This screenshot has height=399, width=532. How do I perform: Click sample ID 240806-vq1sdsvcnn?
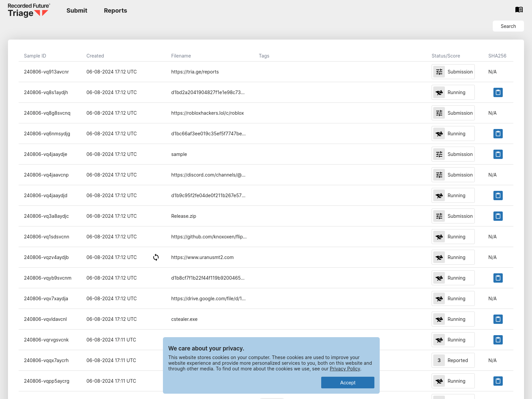click(x=47, y=237)
